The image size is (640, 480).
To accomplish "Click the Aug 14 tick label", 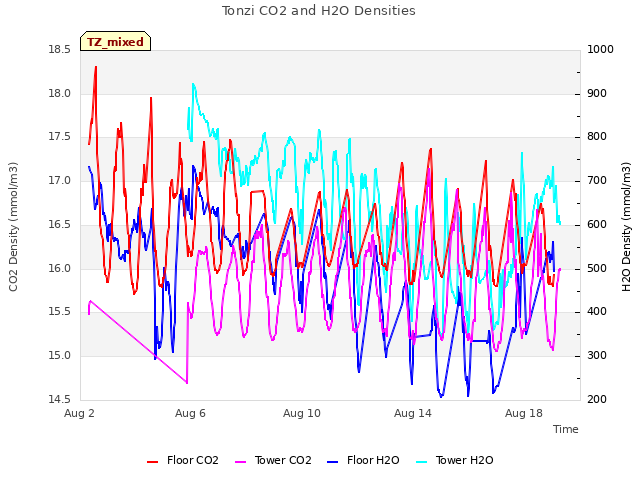I will pyautogui.click(x=413, y=413).
